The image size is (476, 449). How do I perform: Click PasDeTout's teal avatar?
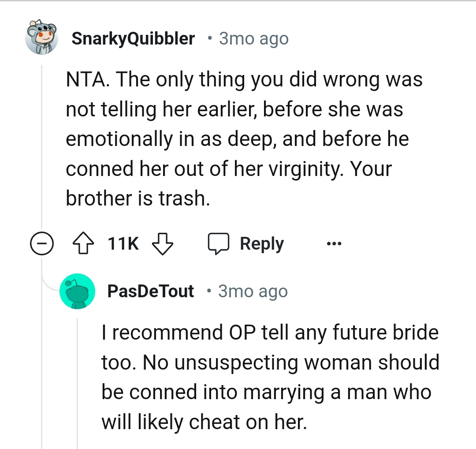[77, 291]
